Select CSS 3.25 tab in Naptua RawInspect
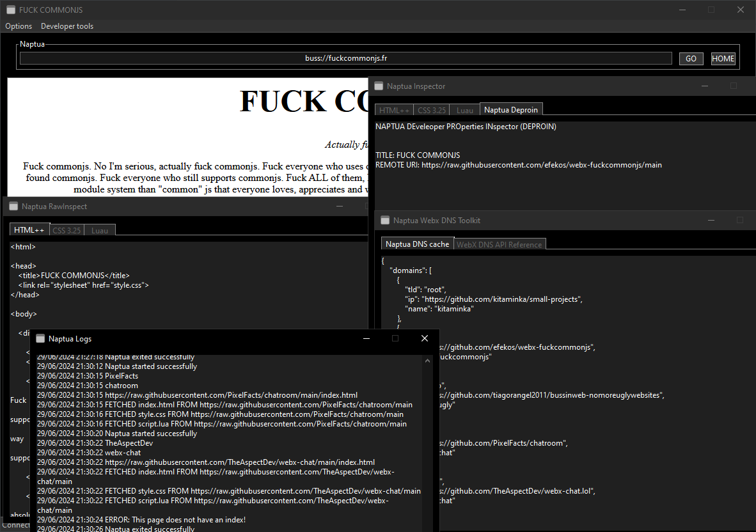This screenshot has height=532, width=756. point(67,231)
